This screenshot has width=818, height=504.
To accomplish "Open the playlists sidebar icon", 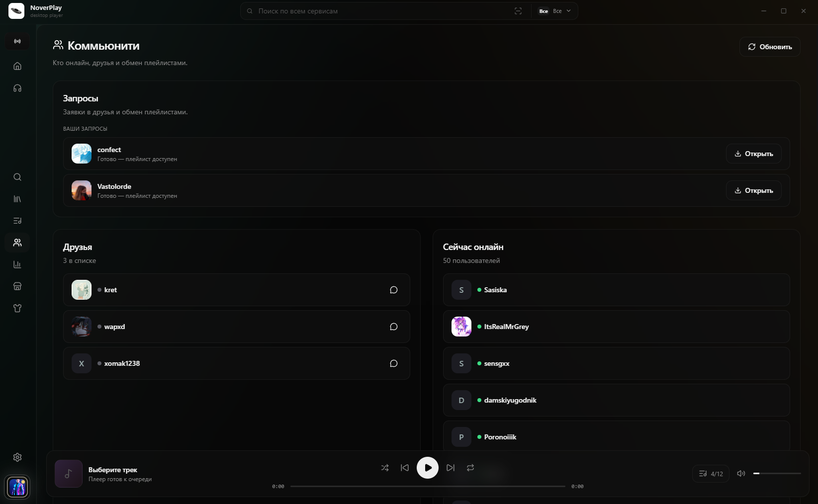I will coord(17,221).
